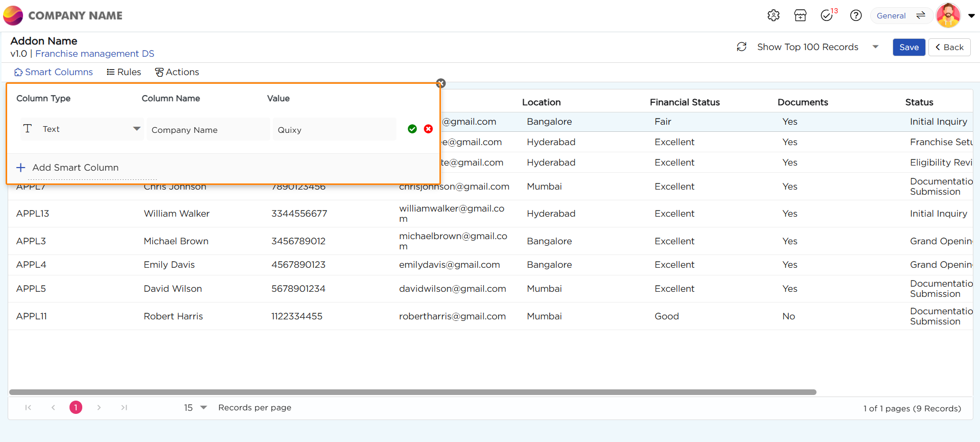Click the Save button

pyautogui.click(x=908, y=47)
